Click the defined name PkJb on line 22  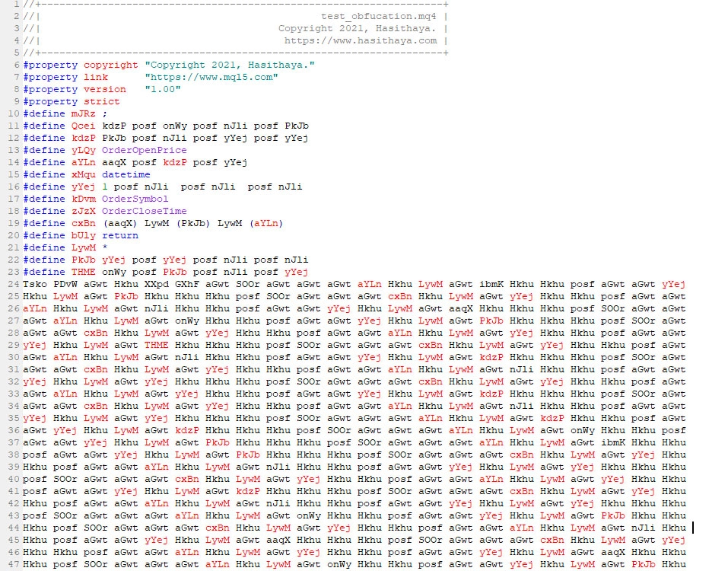pos(84,260)
